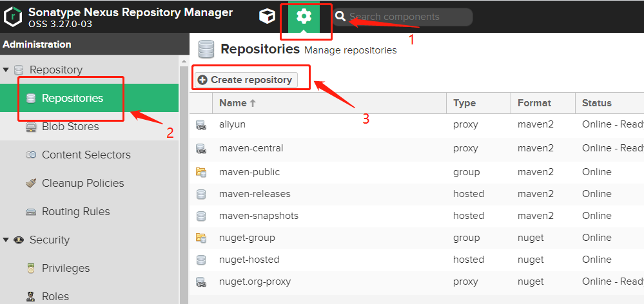Screen dimensions: 644x304
Task: Click the Blob Stores icon
Action: click(x=31, y=127)
